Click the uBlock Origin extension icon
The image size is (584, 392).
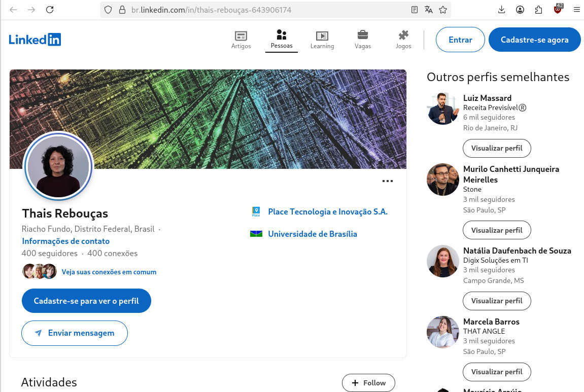click(x=557, y=9)
